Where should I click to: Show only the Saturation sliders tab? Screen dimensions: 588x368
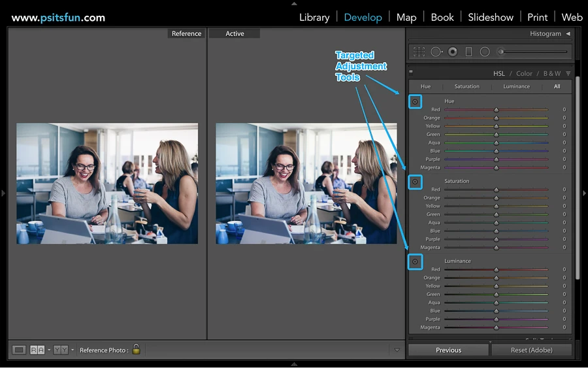pos(467,86)
